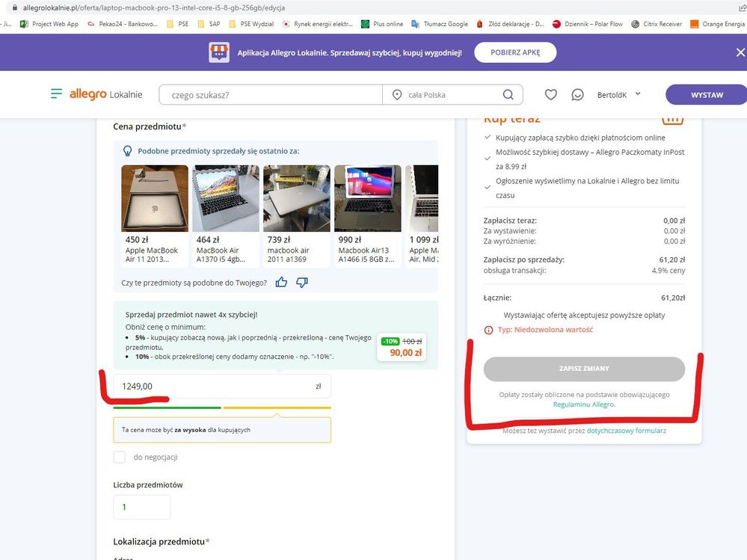Click the share icon in address bar
Screen dimensions: 747x560
coord(743,7)
